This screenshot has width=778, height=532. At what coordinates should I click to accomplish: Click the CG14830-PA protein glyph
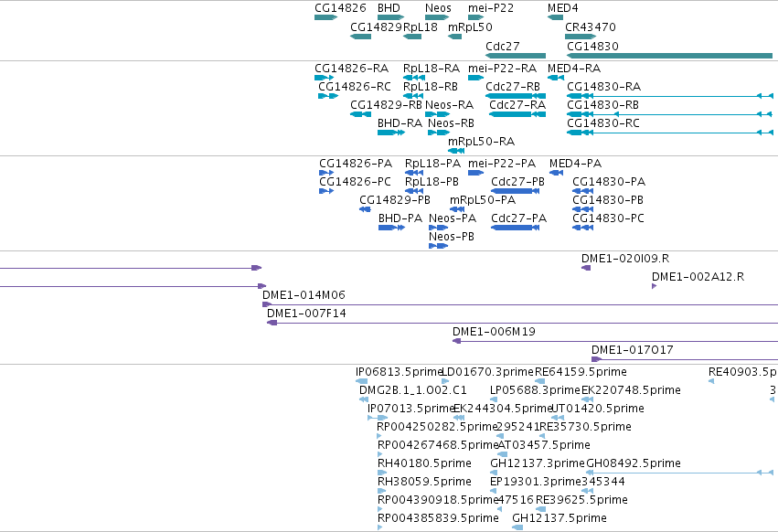582,191
